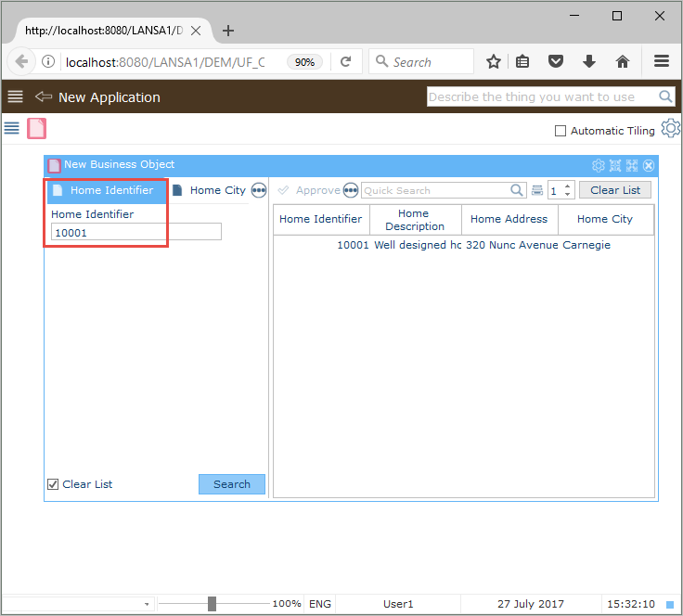Open blue lines menu below header
Screen dimensions: 683x616
point(12,128)
